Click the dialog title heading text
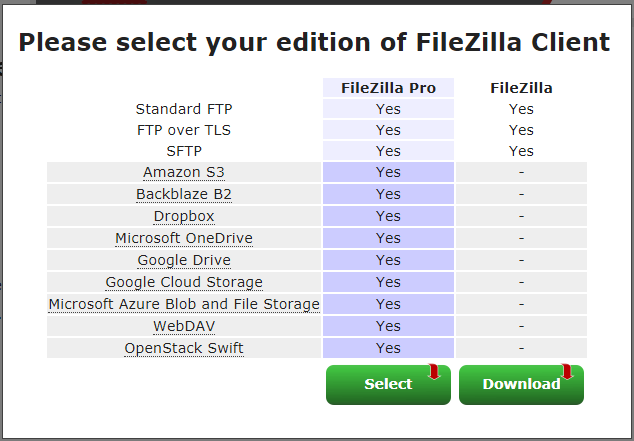The width and height of the screenshot is (634, 441). 314,42
